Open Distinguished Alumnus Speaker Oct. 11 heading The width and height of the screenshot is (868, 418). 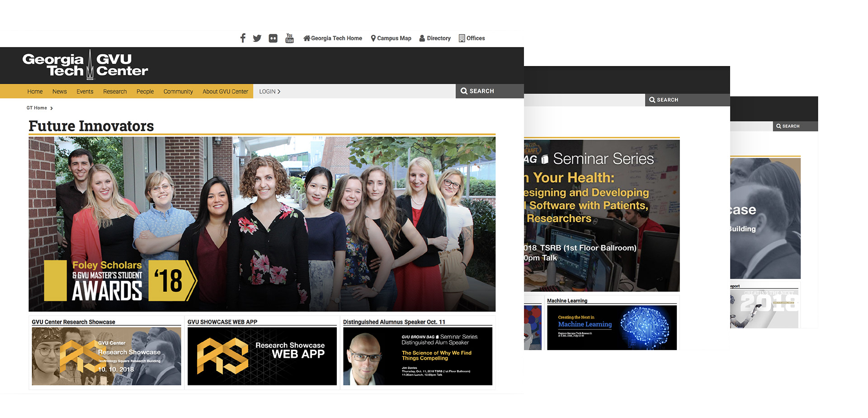394,322
